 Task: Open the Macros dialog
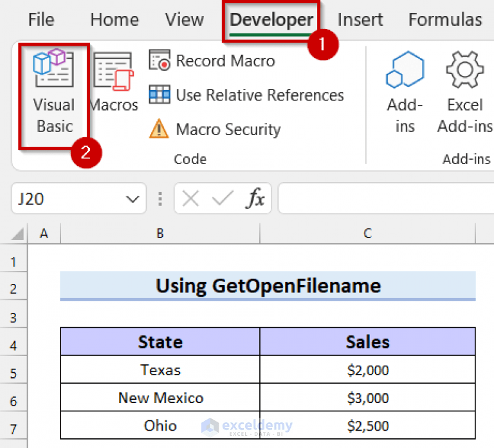(114, 82)
